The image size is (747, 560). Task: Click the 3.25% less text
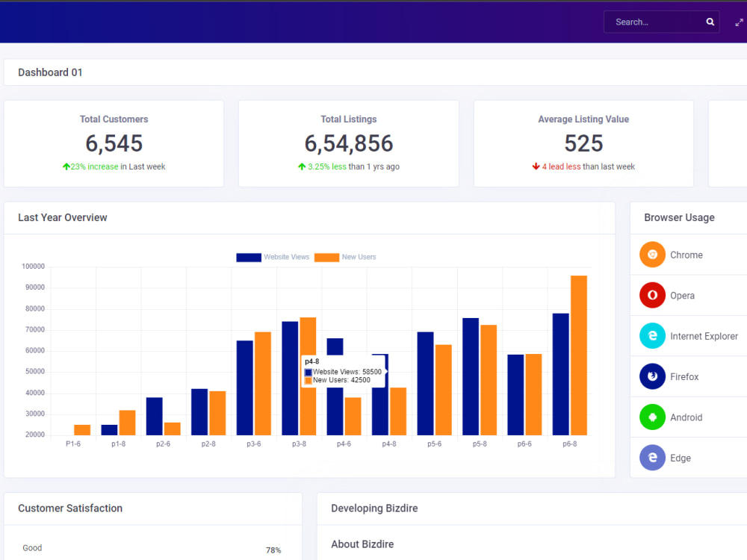(327, 167)
